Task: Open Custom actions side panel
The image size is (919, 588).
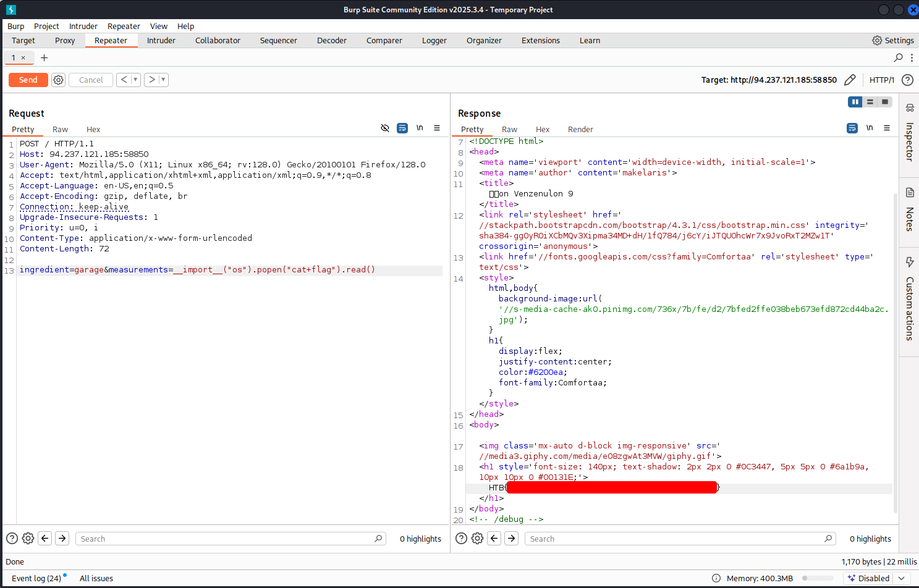Action: click(909, 299)
